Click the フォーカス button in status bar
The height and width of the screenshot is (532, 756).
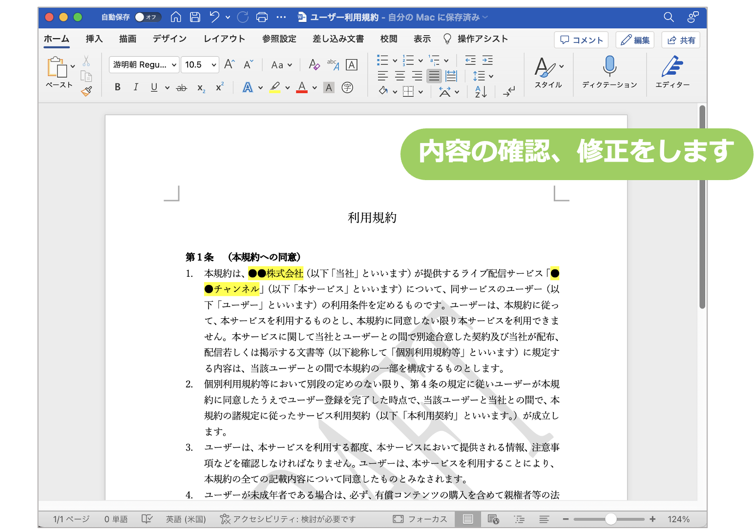420,519
